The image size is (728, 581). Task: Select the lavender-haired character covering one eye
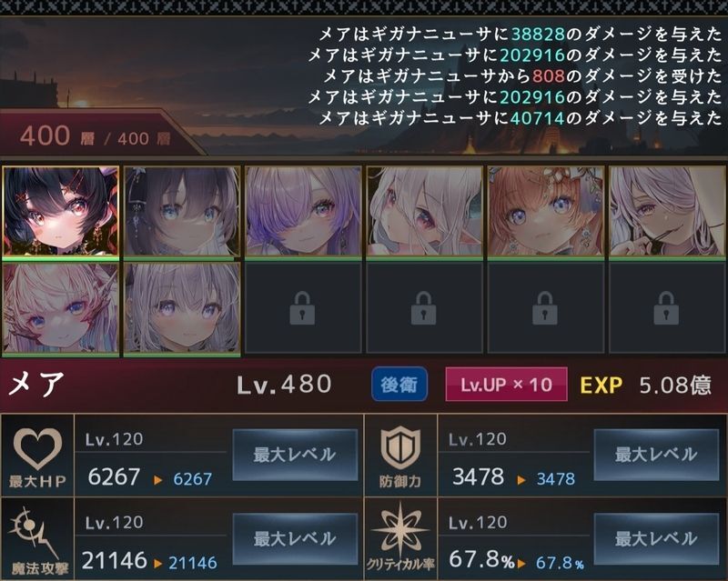pos(303,212)
